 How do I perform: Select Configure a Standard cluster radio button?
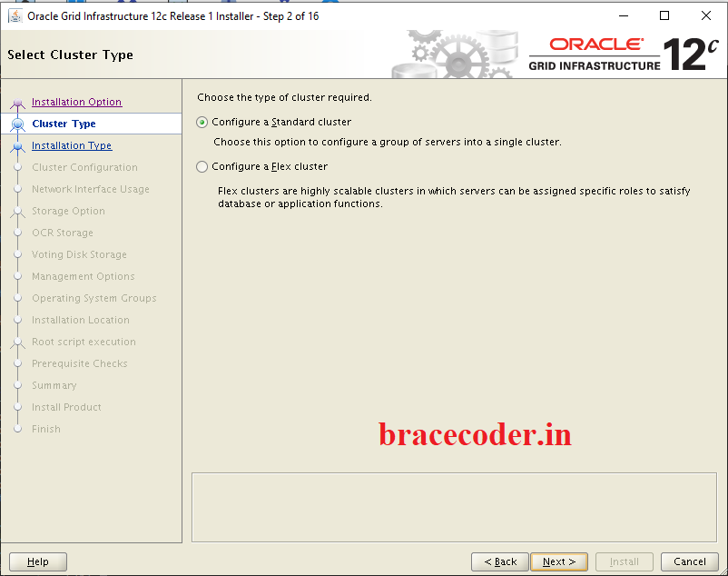(202, 122)
